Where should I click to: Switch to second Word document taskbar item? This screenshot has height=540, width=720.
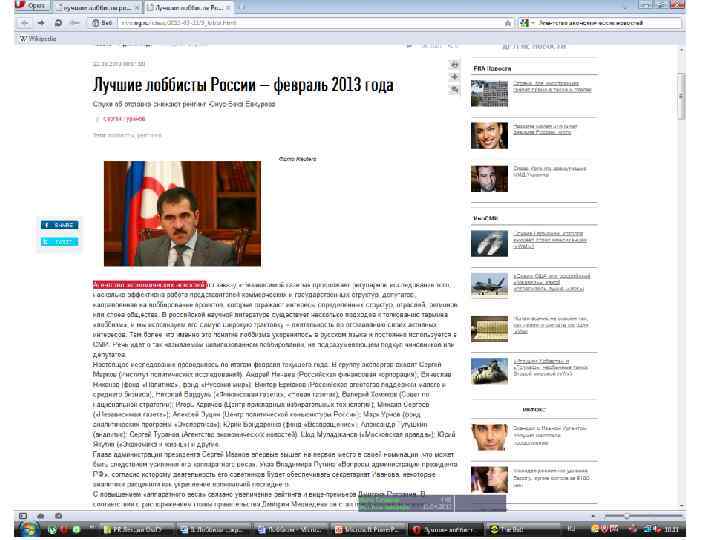(291, 529)
